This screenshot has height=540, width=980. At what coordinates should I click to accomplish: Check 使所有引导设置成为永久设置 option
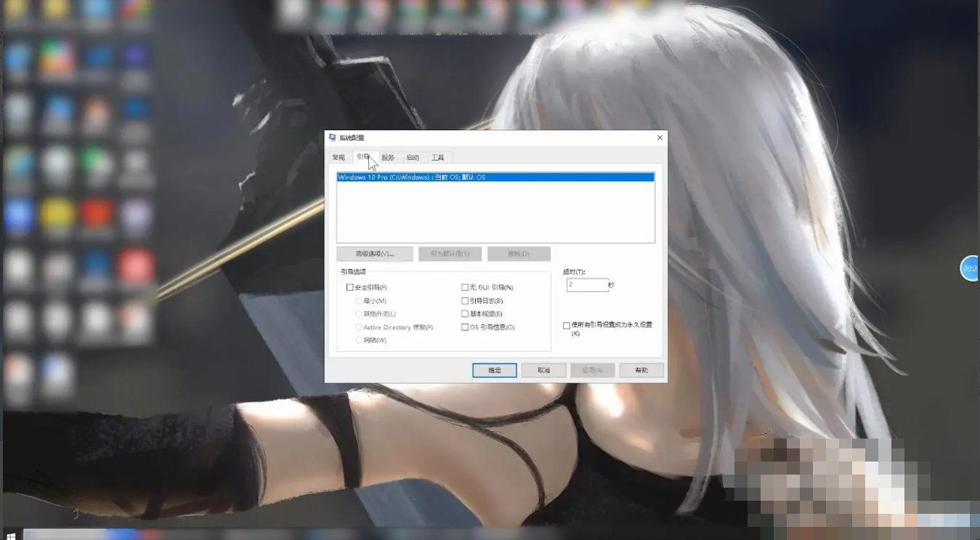click(x=567, y=326)
